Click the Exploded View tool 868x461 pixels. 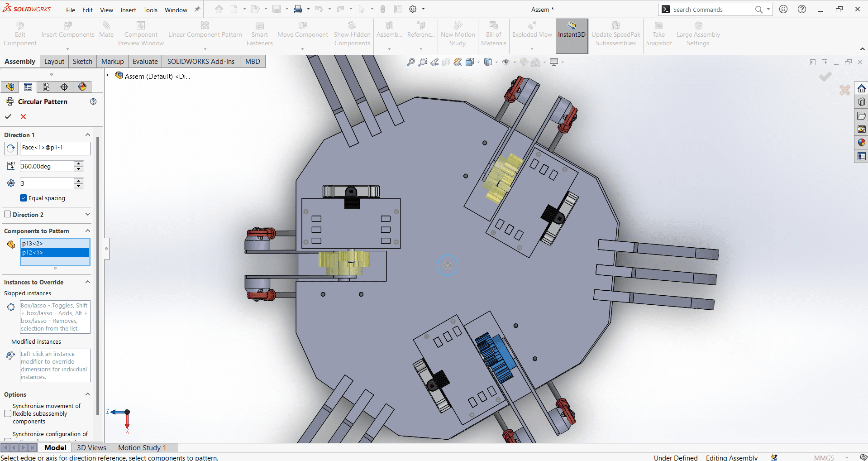tap(532, 30)
